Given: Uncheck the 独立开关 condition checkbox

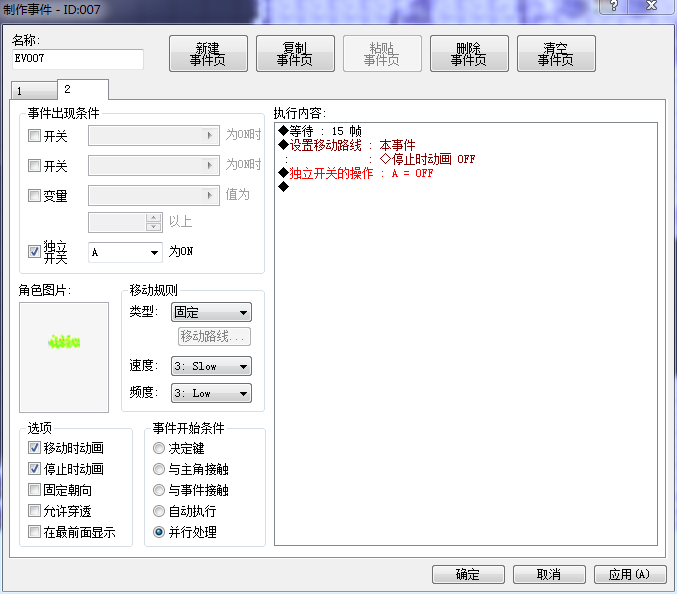Looking at the screenshot, I should tap(34, 251).
